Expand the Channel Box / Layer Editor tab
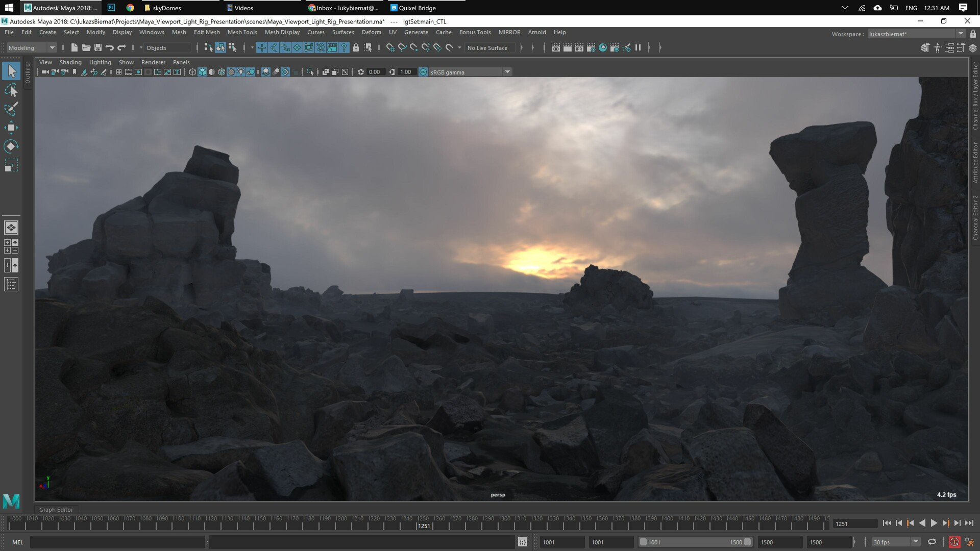The width and height of the screenshot is (980, 551). tap(975, 96)
